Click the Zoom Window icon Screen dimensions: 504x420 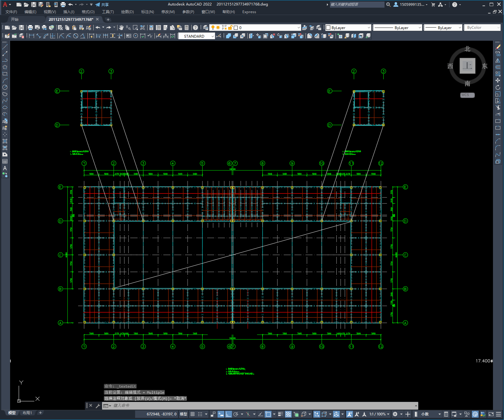[135, 28]
